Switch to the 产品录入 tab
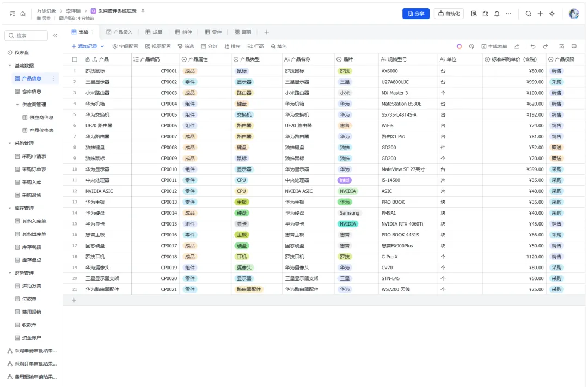 119,32
